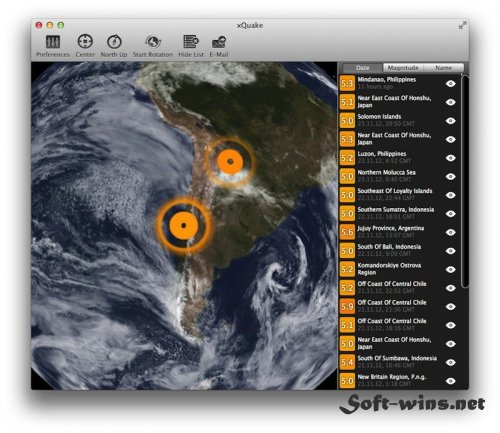The image size is (500, 433).
Task: Toggle eye icon for South Of Sumbawa, Indonesia
Action: [451, 362]
